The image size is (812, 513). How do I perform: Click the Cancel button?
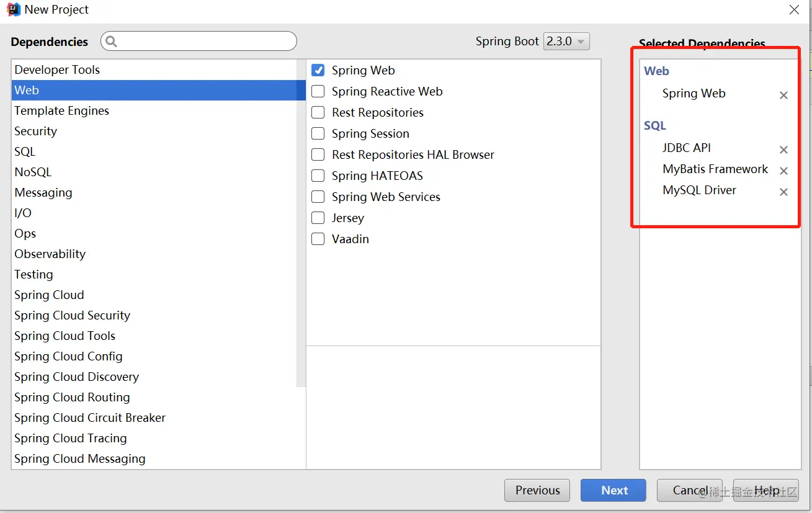690,490
